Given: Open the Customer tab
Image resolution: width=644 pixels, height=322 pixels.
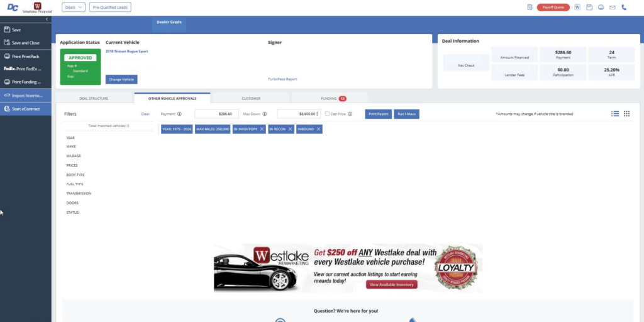Looking at the screenshot, I should 251,99.
